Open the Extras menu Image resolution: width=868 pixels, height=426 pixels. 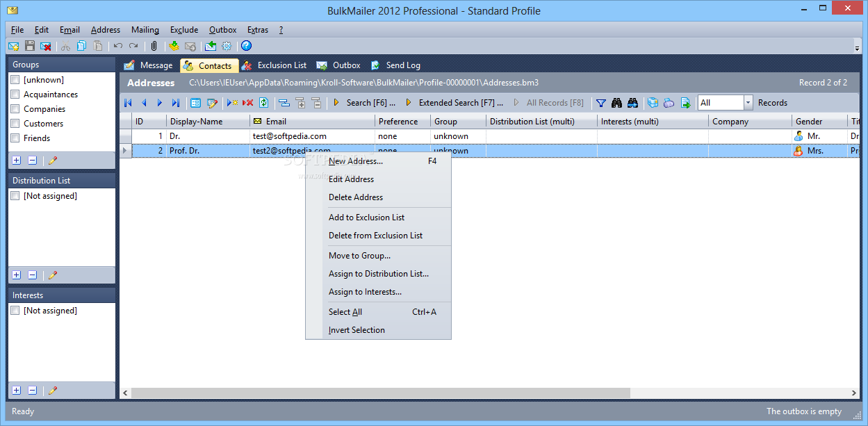(x=258, y=30)
